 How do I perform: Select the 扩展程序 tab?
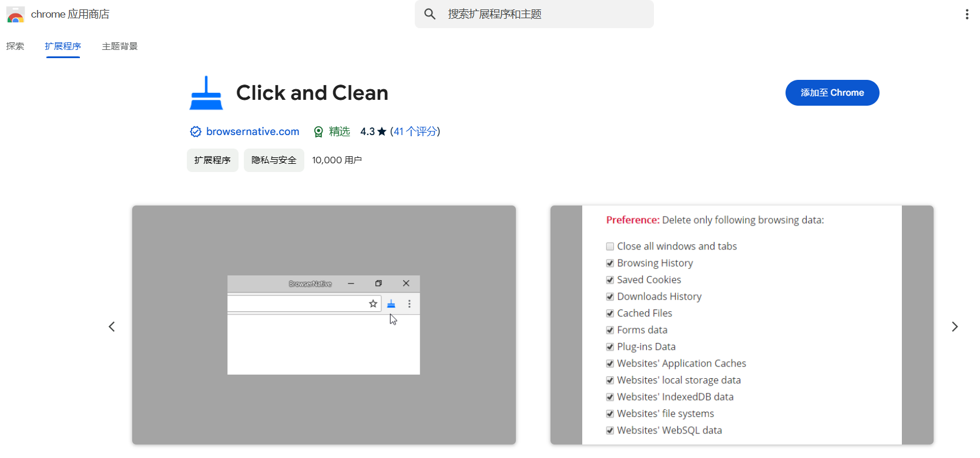coord(63,46)
